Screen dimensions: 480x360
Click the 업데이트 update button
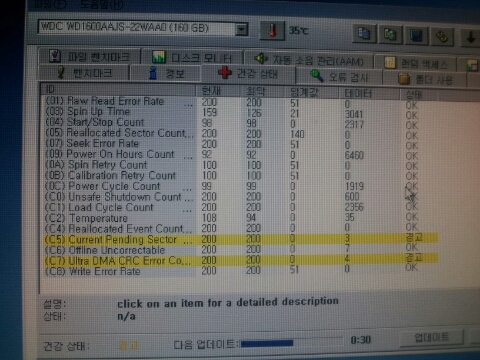(x=431, y=338)
